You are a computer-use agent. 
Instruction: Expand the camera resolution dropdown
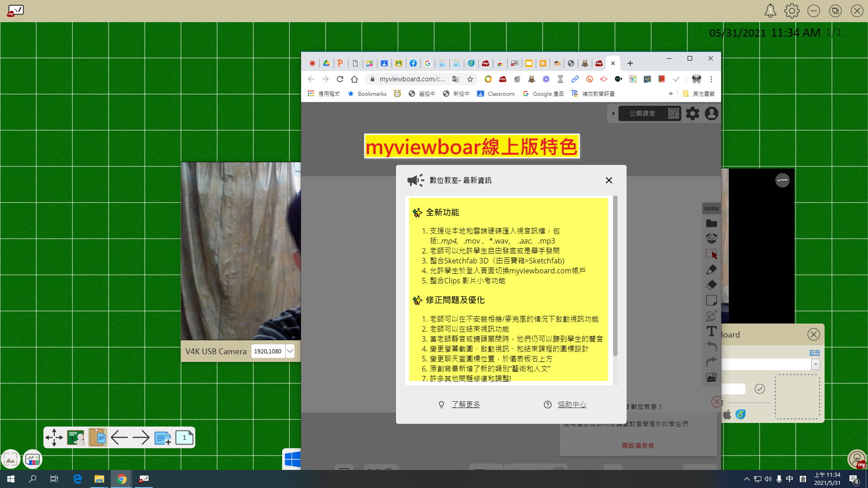(290, 351)
